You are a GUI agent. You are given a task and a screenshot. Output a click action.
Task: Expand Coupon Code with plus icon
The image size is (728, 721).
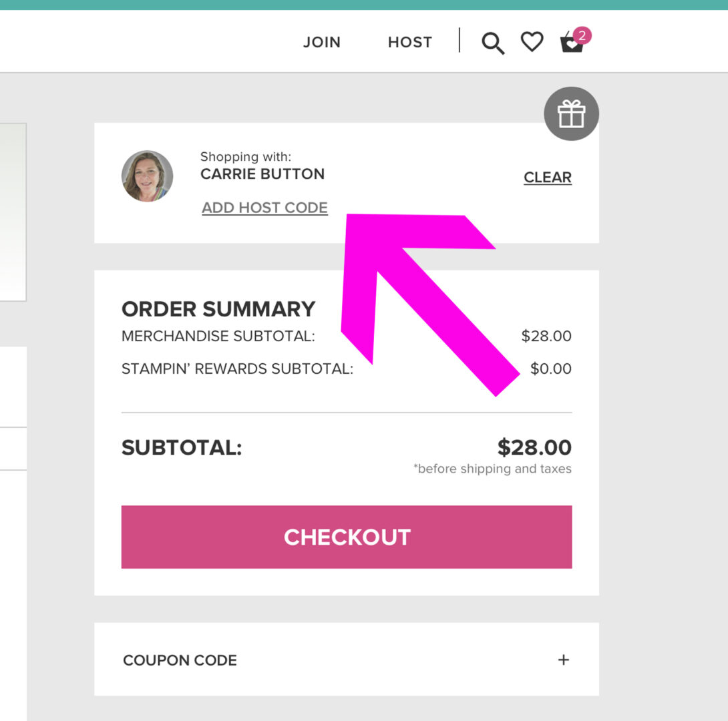coord(563,660)
